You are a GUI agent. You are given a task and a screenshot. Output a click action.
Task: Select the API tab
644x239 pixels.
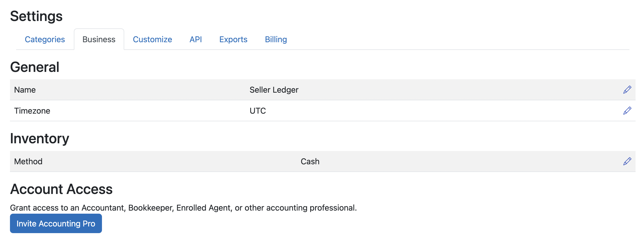[195, 39]
